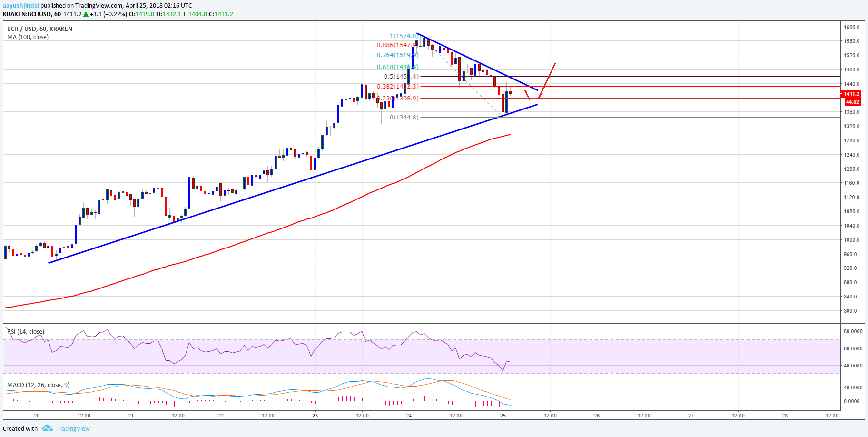Click the red projected arrow drawing tip
Viewport: 868px width, 437px height.
(555, 64)
